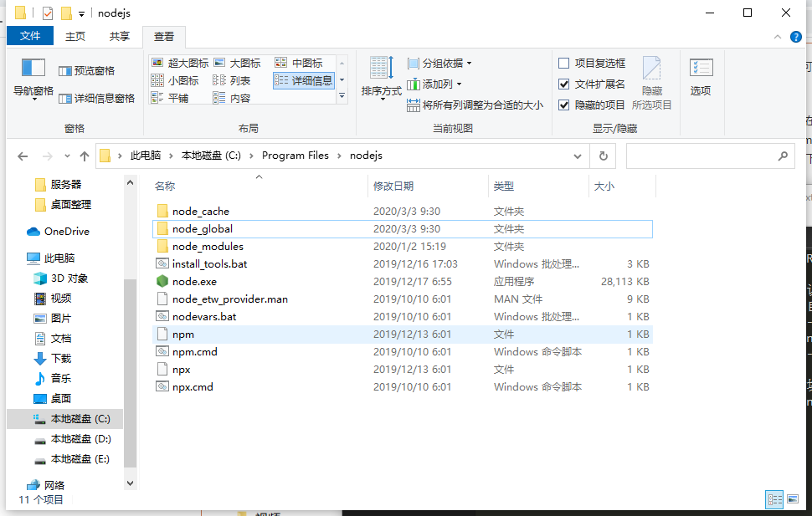Switch to large thumbnails status bar icon
Image resolution: width=812 pixels, height=516 pixels.
(x=792, y=499)
